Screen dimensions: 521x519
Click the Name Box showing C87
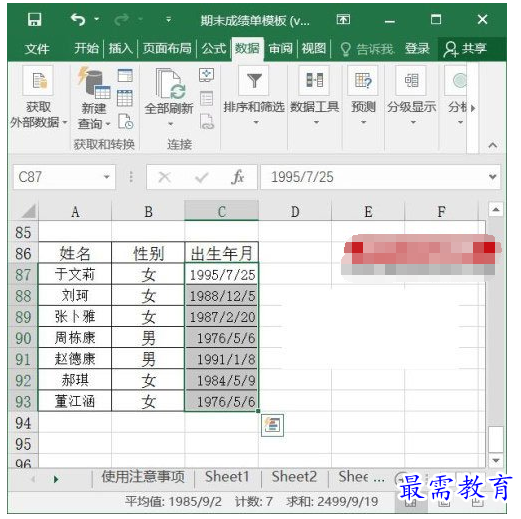[58, 177]
